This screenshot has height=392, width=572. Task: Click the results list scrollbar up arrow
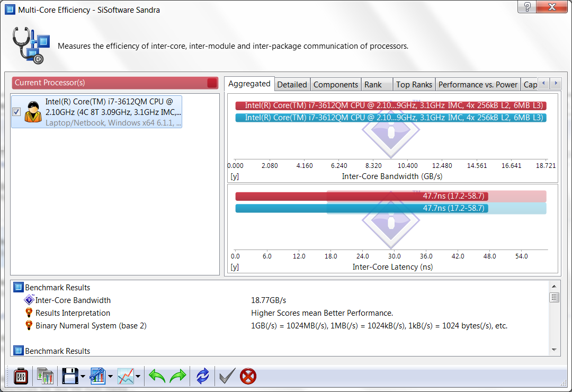pos(554,287)
